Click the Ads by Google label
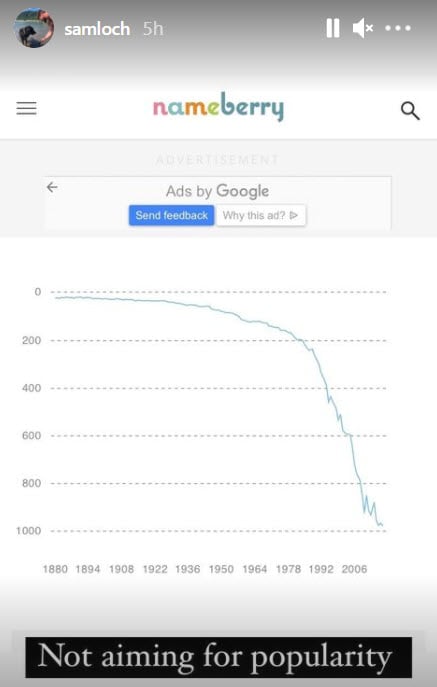Screen dimensions: 437x687 217,191
